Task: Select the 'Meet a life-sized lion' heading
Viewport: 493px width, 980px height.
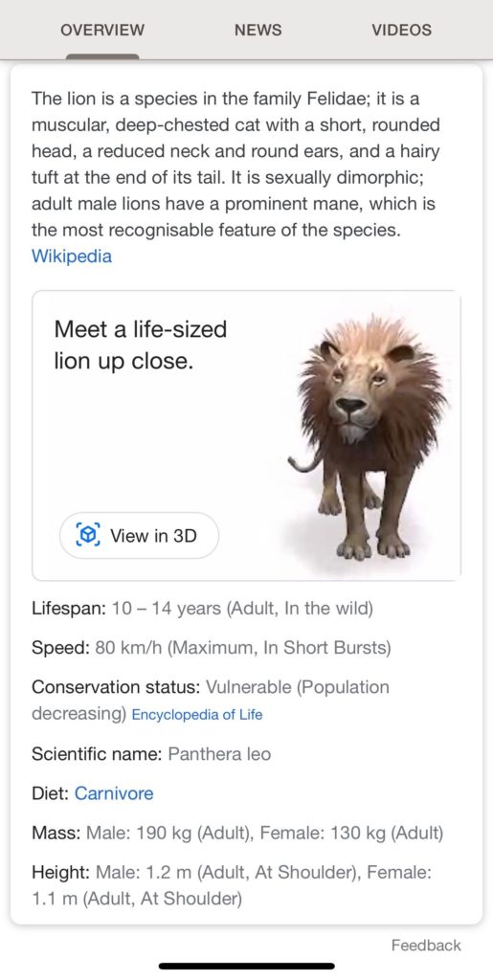Action: click(x=141, y=345)
